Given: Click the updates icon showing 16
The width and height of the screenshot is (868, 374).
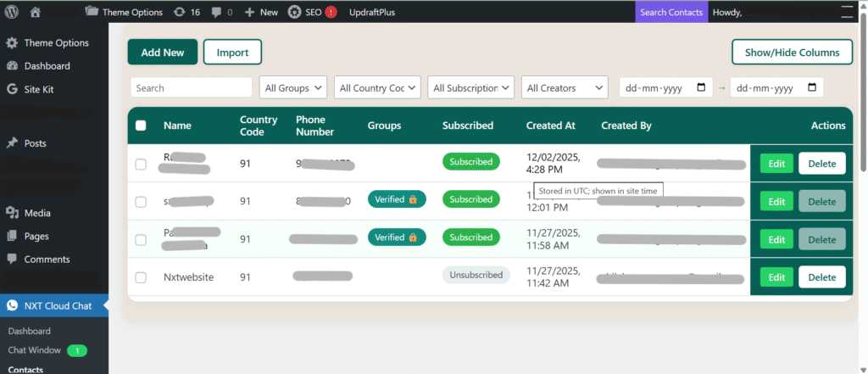Looking at the screenshot, I should pyautogui.click(x=180, y=12).
